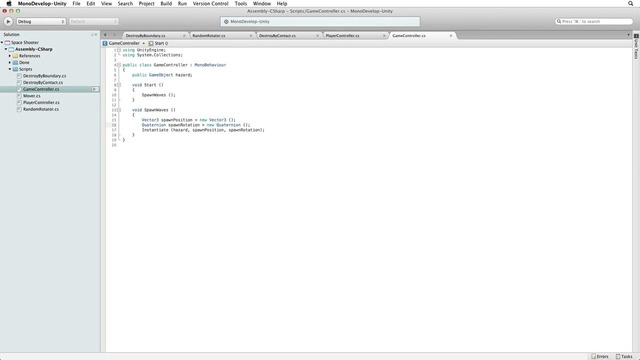This screenshot has width=640, height=360.
Task: Click the MonoDevelop-Unity status field
Action: (320, 22)
